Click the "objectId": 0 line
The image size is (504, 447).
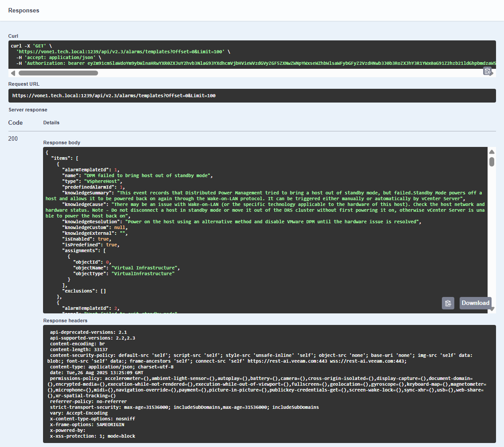(x=92, y=262)
